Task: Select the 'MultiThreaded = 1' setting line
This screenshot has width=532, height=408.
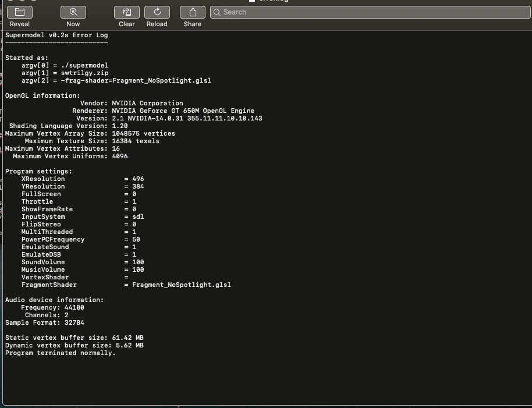Action: (x=79, y=232)
